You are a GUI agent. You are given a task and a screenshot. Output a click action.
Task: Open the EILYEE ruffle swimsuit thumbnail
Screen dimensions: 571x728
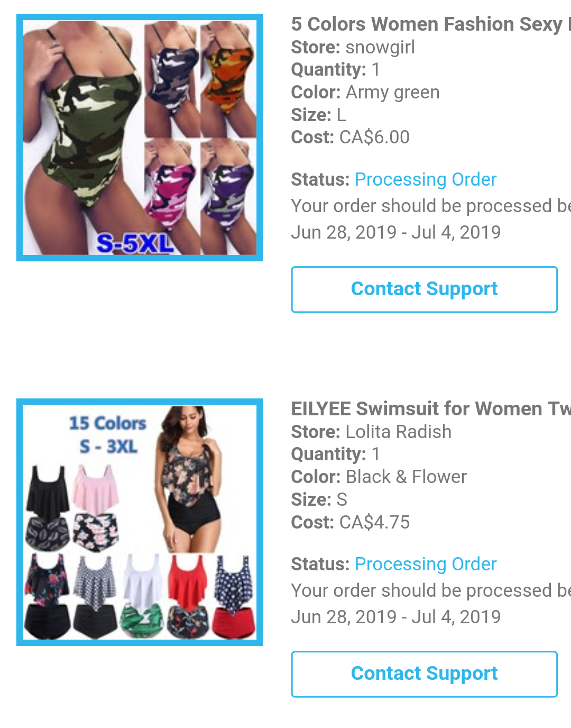140,522
